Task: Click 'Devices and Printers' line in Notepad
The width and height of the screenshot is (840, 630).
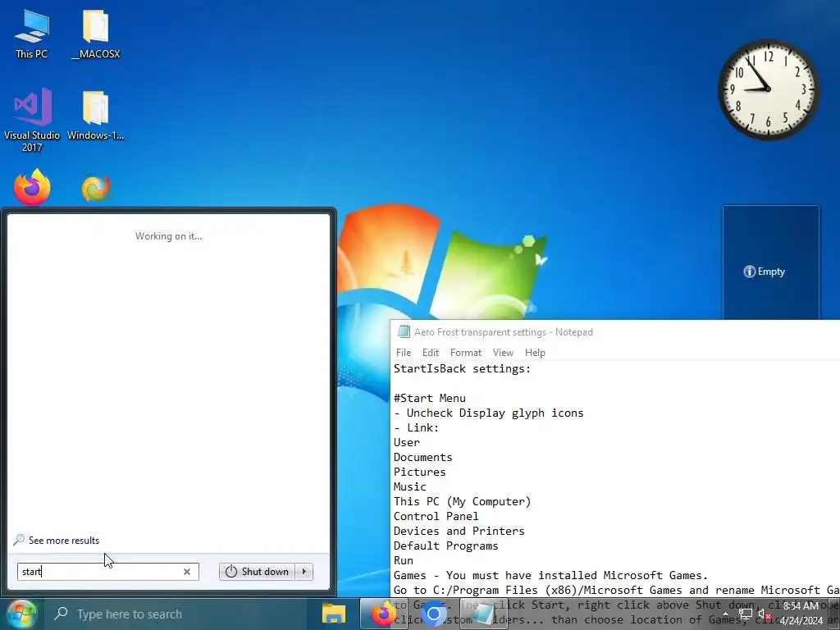Action: tap(459, 531)
